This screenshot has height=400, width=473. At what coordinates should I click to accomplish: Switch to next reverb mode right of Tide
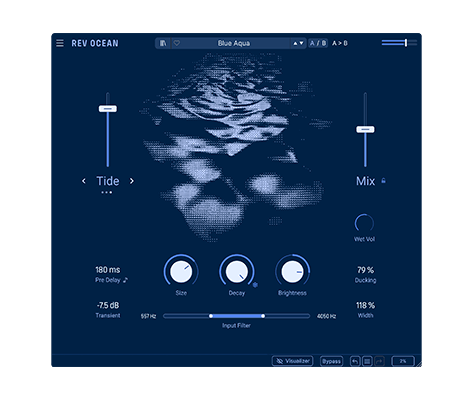point(132,181)
